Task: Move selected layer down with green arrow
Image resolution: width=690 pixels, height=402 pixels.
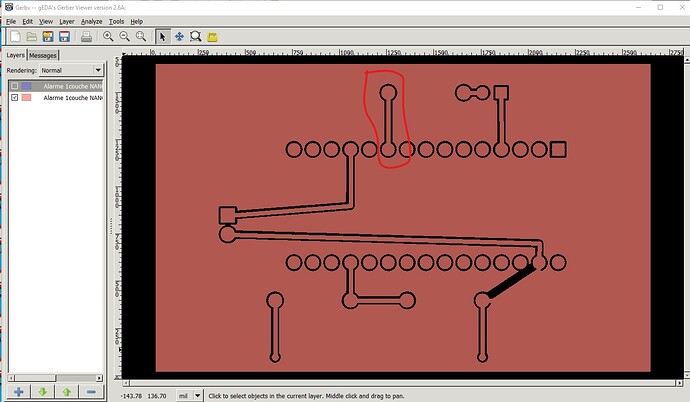Action: (43, 391)
